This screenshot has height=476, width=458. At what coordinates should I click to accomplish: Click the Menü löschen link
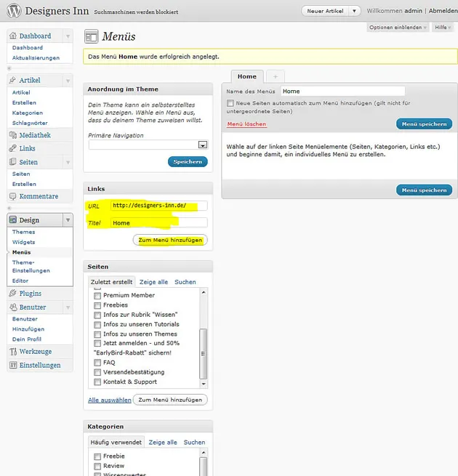click(246, 124)
